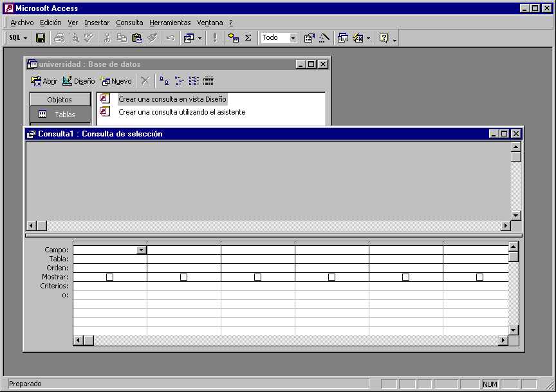
Task: Click the Paste clipboard icon
Action: (x=137, y=37)
